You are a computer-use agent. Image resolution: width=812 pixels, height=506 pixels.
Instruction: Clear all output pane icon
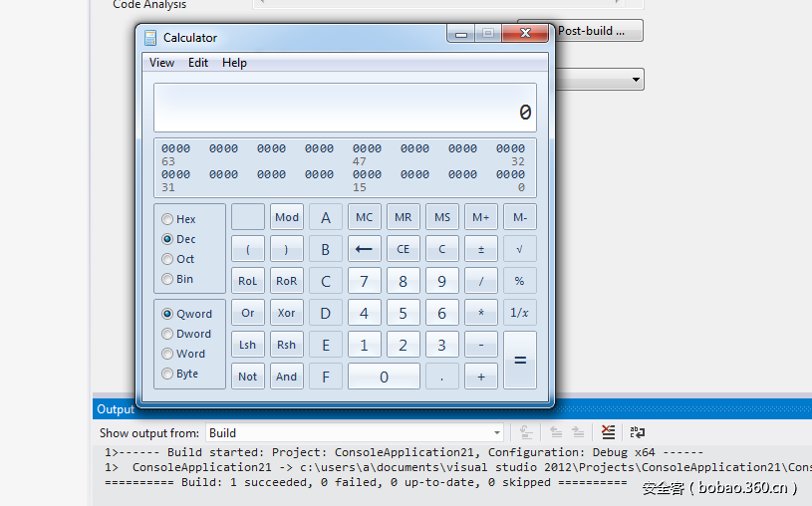coord(609,432)
